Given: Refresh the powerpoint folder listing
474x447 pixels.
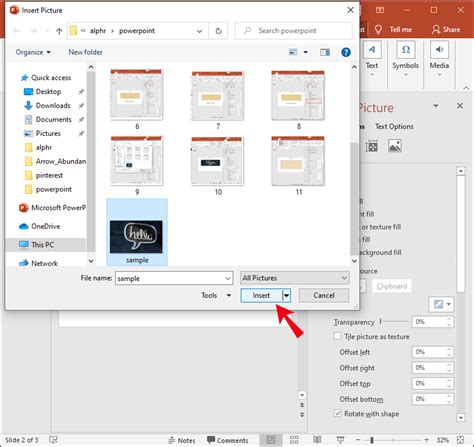Looking at the screenshot, I should [218, 31].
